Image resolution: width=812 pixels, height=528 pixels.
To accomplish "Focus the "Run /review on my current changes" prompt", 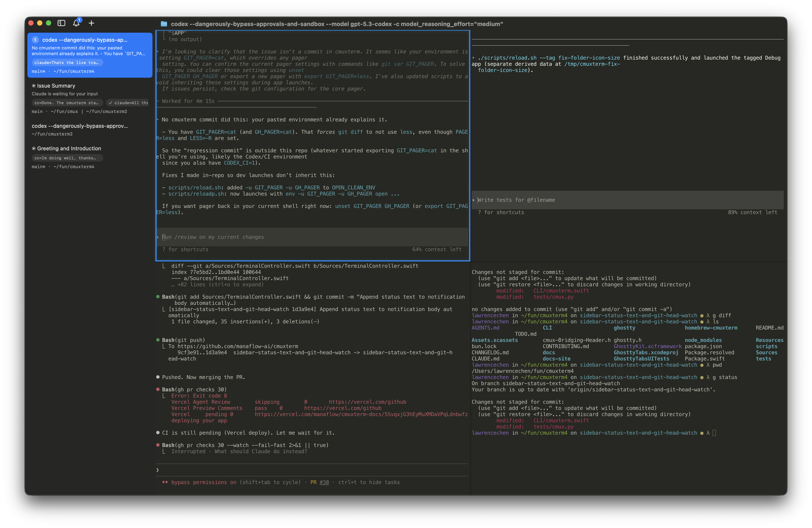I will [x=312, y=237].
